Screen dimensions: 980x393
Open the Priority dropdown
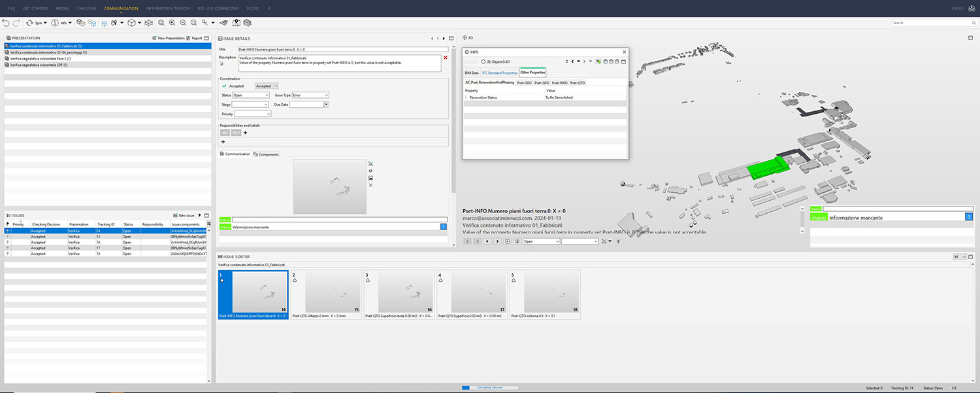point(252,114)
